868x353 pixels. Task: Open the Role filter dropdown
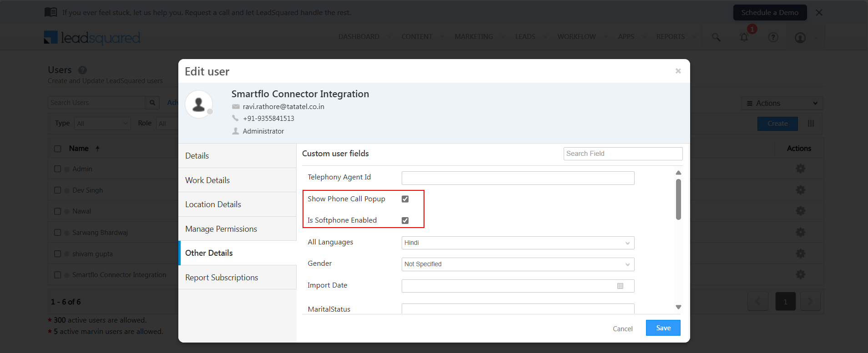pos(167,123)
